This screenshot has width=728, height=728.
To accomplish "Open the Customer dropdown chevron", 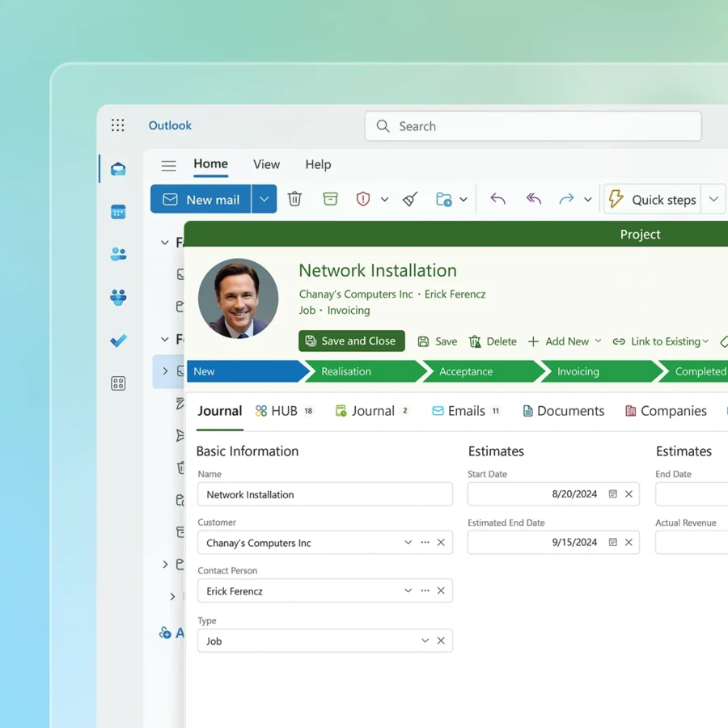I will (408, 542).
